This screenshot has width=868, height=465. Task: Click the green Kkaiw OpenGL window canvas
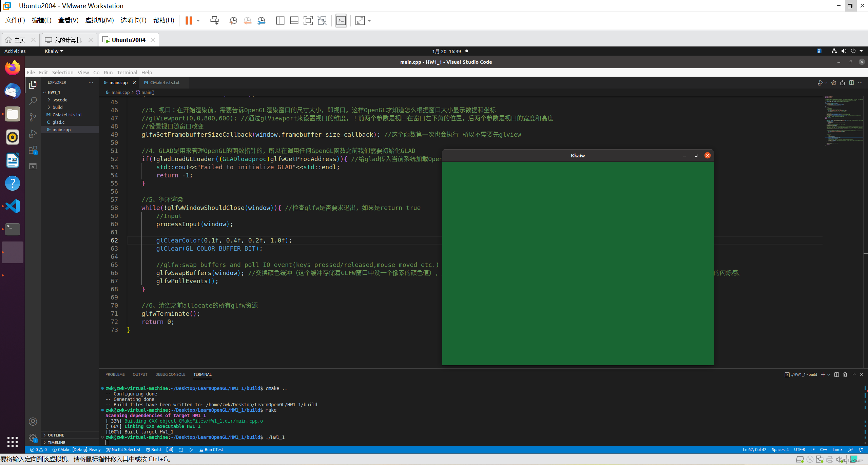(578, 263)
